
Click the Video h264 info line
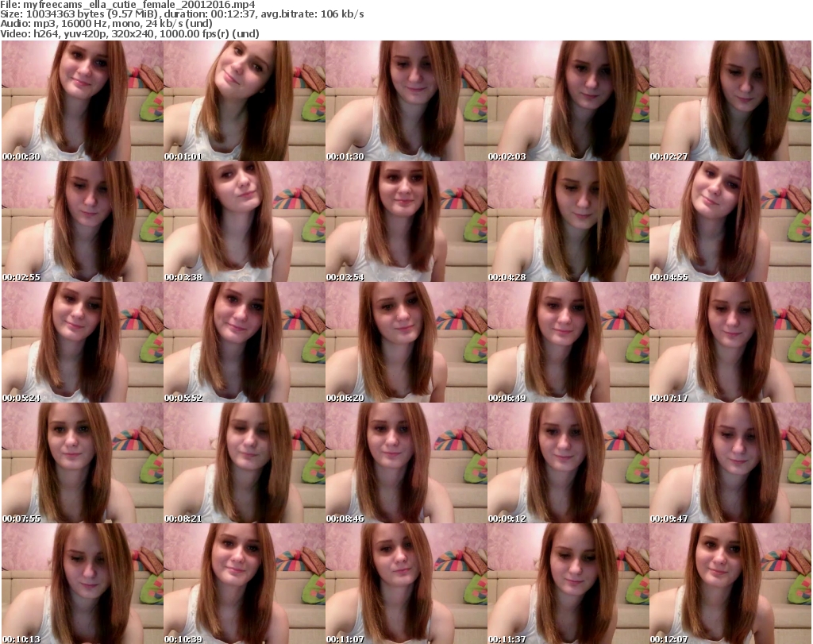coord(129,33)
